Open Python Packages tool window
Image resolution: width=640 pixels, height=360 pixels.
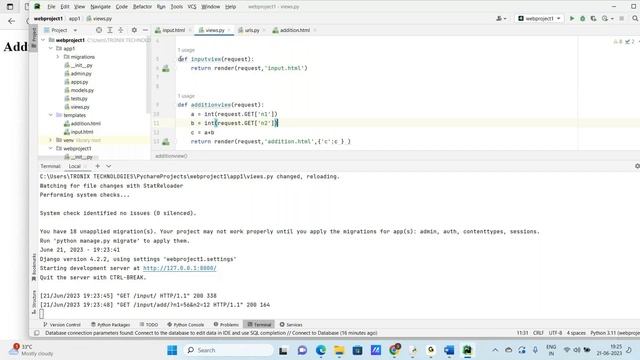110,324
